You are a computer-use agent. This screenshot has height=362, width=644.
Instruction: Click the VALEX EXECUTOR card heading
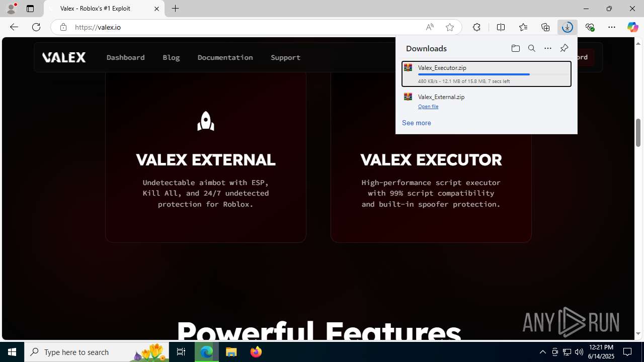pyautogui.click(x=431, y=160)
